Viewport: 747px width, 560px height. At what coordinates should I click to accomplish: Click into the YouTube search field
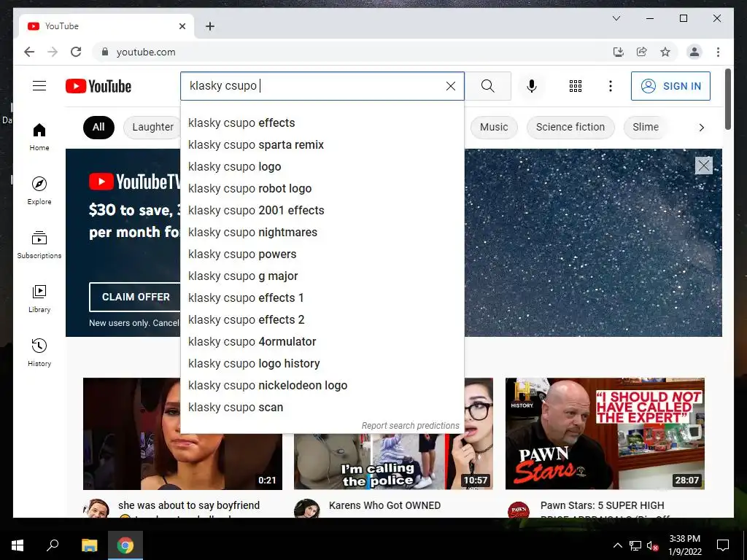[314, 86]
